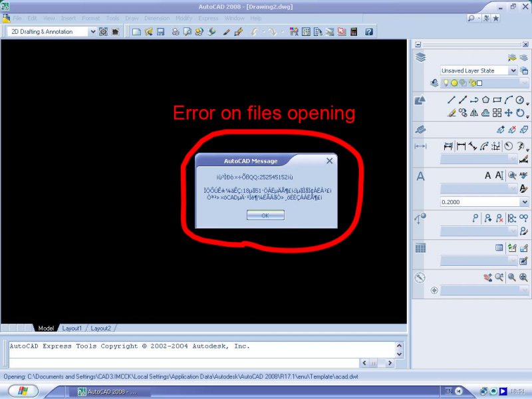Switch to the Model tab
This screenshot has height=399, width=532.
(46, 328)
